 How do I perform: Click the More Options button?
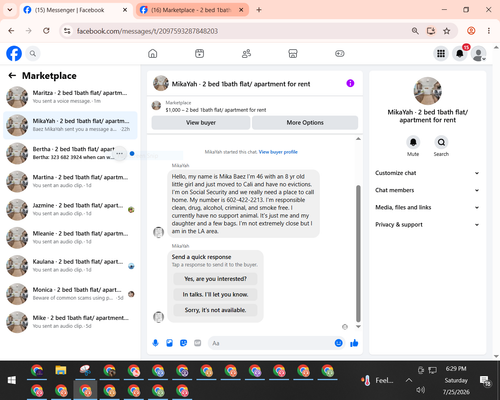[305, 123]
